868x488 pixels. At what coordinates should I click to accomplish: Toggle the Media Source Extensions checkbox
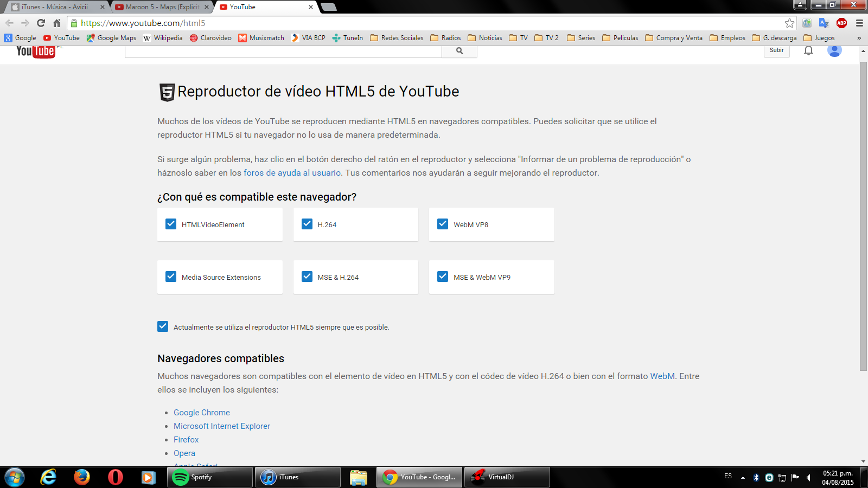pos(171,277)
